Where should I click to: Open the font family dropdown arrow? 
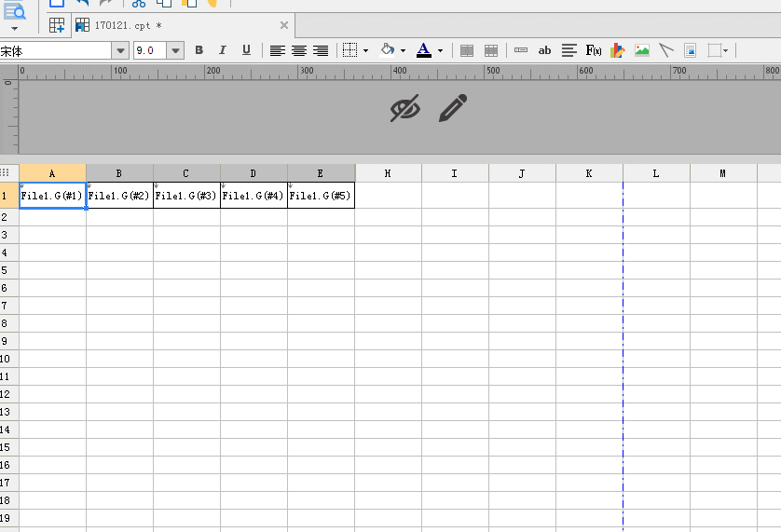click(x=120, y=51)
